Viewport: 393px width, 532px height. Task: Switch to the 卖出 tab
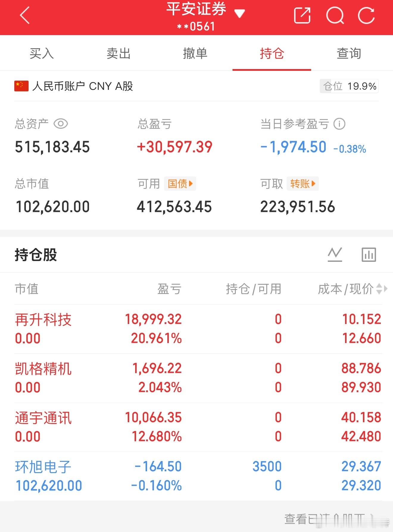tap(118, 54)
